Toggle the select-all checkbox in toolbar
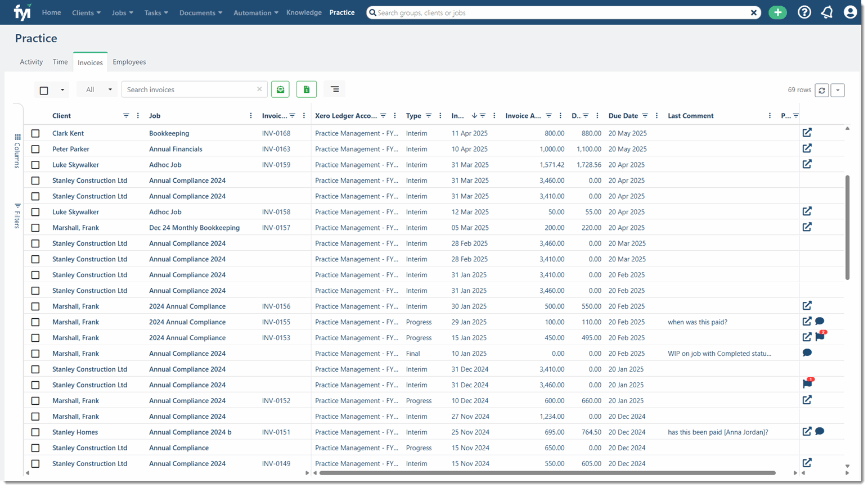Image resolution: width=868 pixels, height=488 pixels. coord(44,90)
